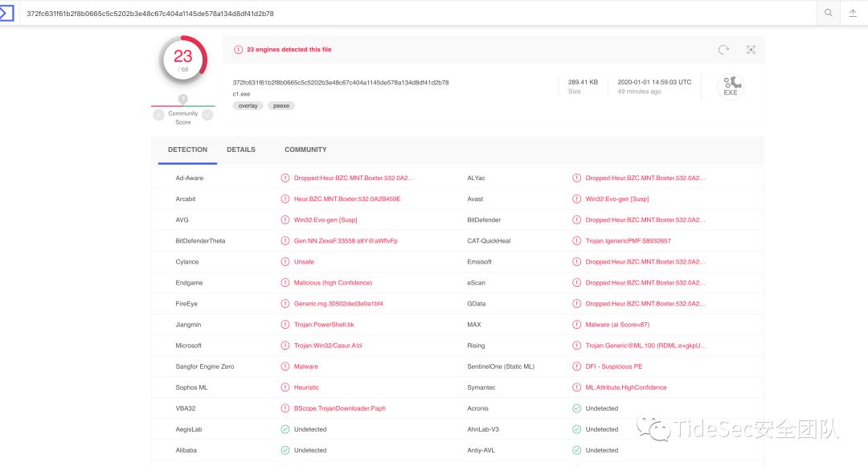Image resolution: width=868 pixels, height=467 pixels.
Task: Select the 'overlay' tag
Action: 248,105
